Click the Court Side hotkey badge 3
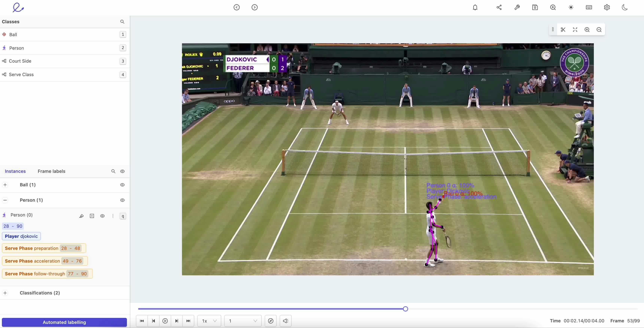Screen dimensions: 644x328 pos(123,61)
